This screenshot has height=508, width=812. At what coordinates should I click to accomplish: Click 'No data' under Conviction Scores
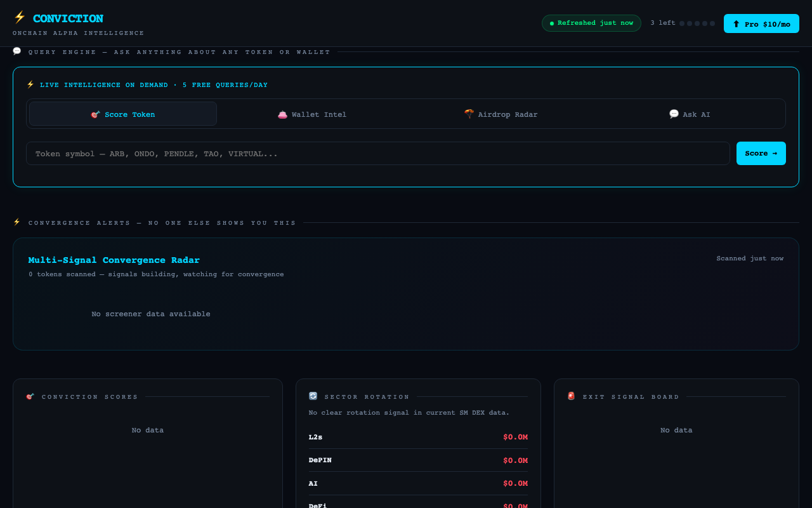click(148, 430)
